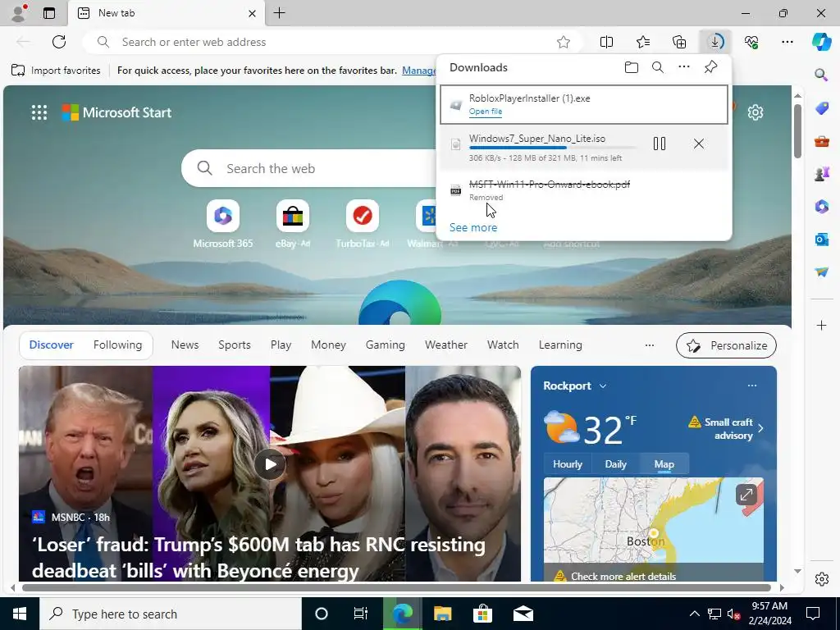Open the Gaming feed tab

coord(386,345)
